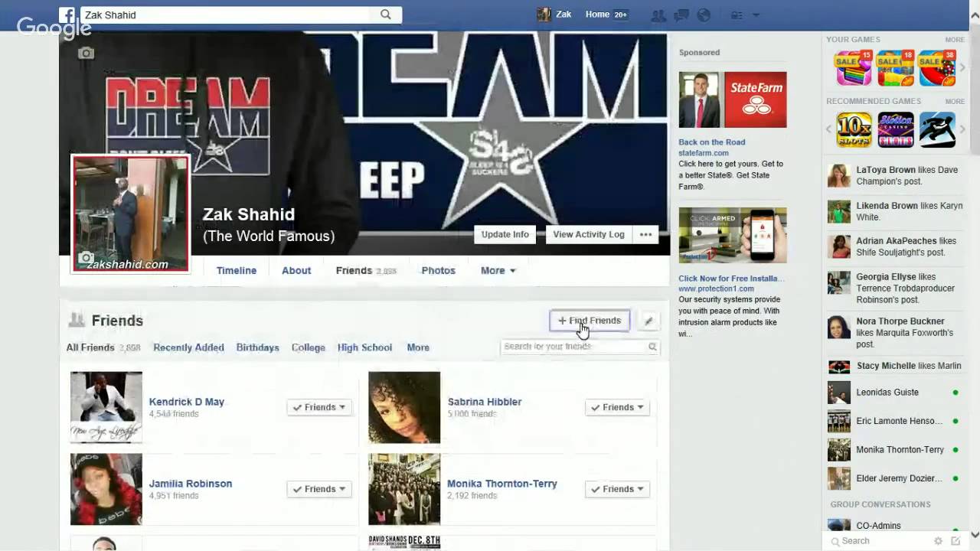This screenshot has height=551, width=980.
Task: Open Friends dropdown for Sabrina Hibbler
Action: click(x=617, y=407)
